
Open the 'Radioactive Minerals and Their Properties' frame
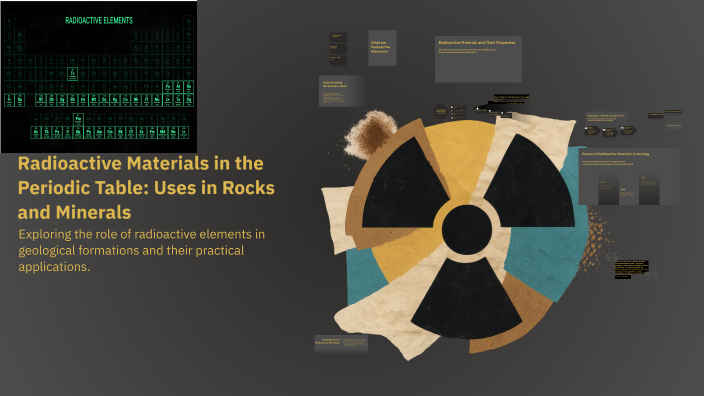(x=478, y=59)
